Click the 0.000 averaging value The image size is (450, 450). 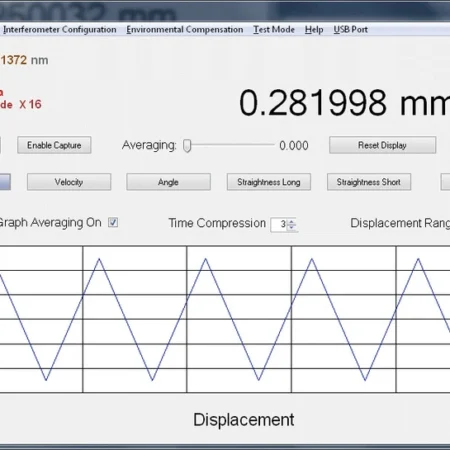[294, 146]
